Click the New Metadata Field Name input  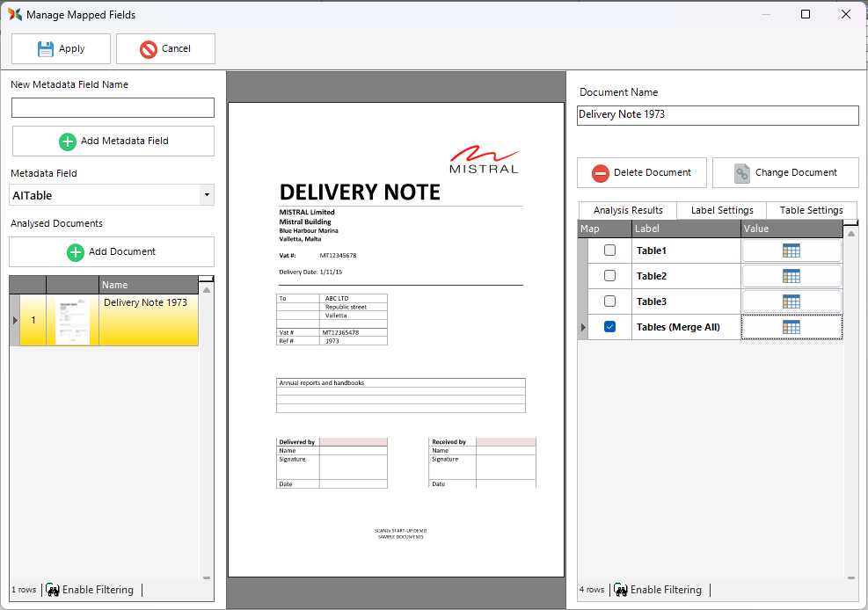click(113, 107)
